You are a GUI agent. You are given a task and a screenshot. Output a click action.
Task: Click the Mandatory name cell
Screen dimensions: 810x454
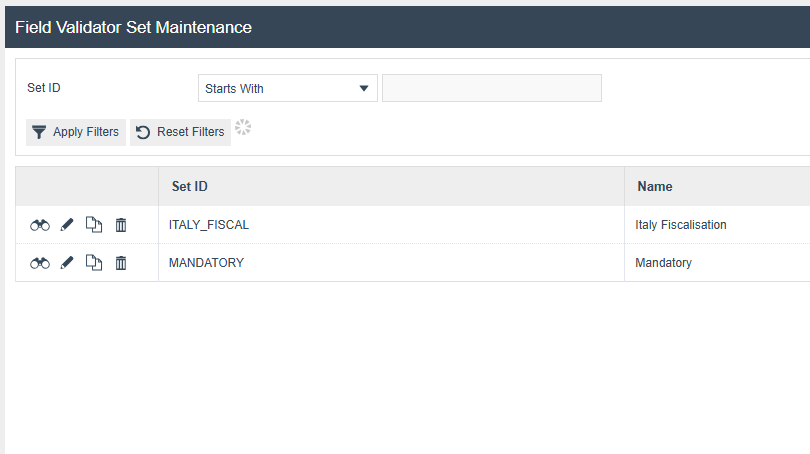pos(664,263)
